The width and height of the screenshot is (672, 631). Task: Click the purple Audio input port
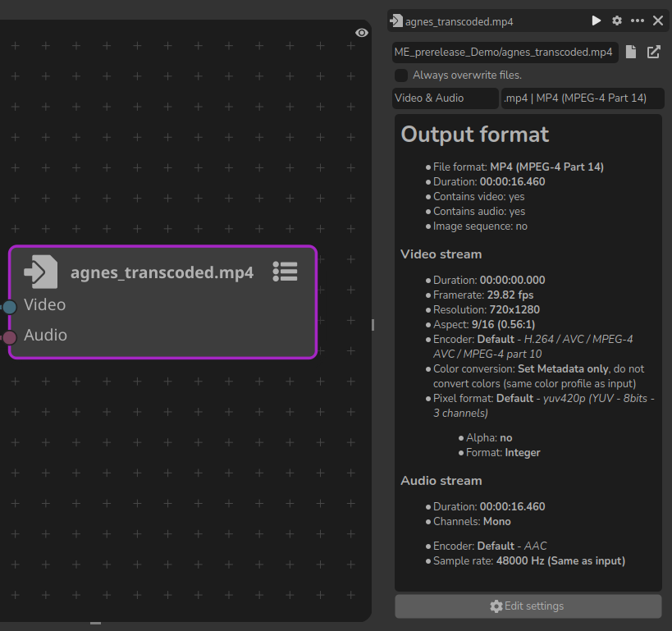pos(10,337)
